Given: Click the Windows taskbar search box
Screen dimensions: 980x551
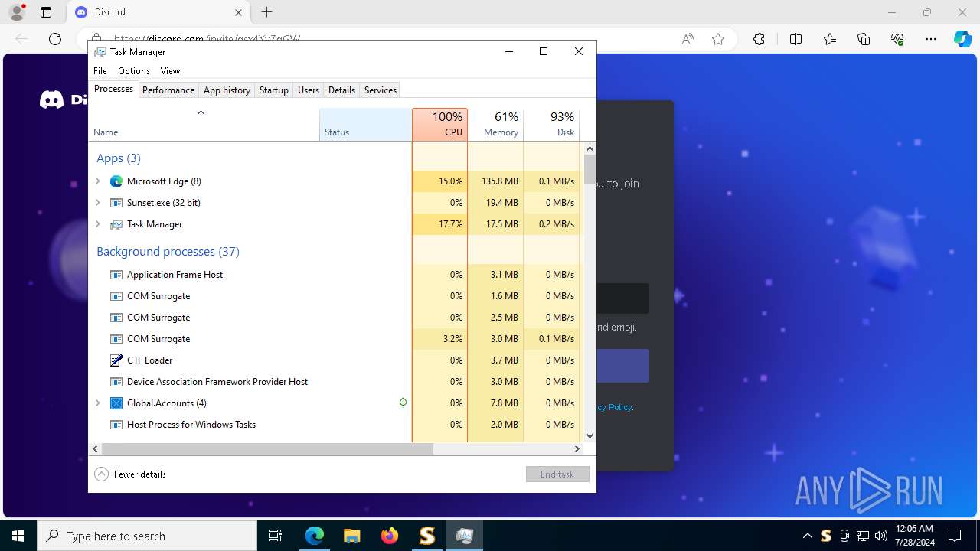Looking at the screenshot, I should click(147, 536).
